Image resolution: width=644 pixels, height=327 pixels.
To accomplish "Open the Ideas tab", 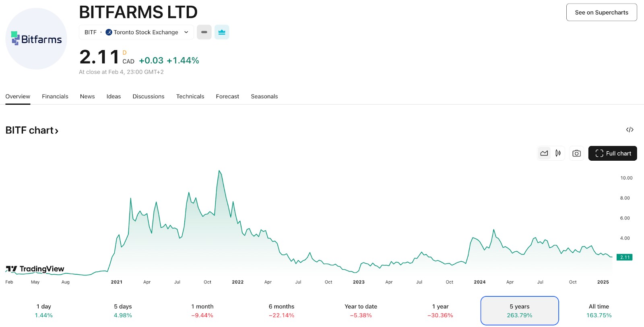I will point(114,96).
